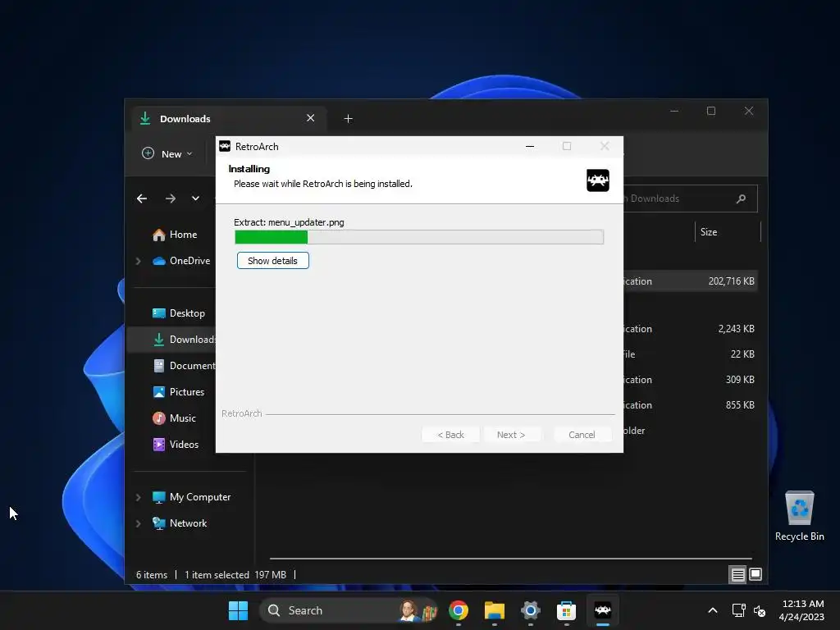Open Settings from taskbar

(x=531, y=610)
